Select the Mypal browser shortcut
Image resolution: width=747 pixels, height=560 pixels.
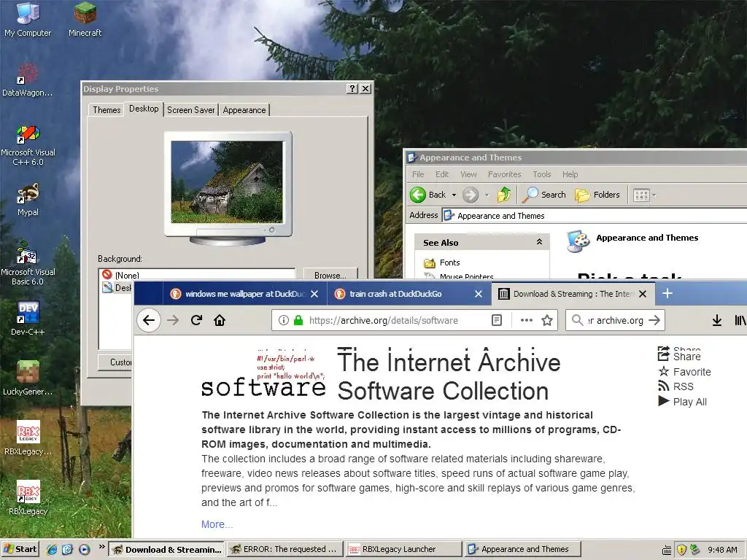pyautogui.click(x=28, y=200)
